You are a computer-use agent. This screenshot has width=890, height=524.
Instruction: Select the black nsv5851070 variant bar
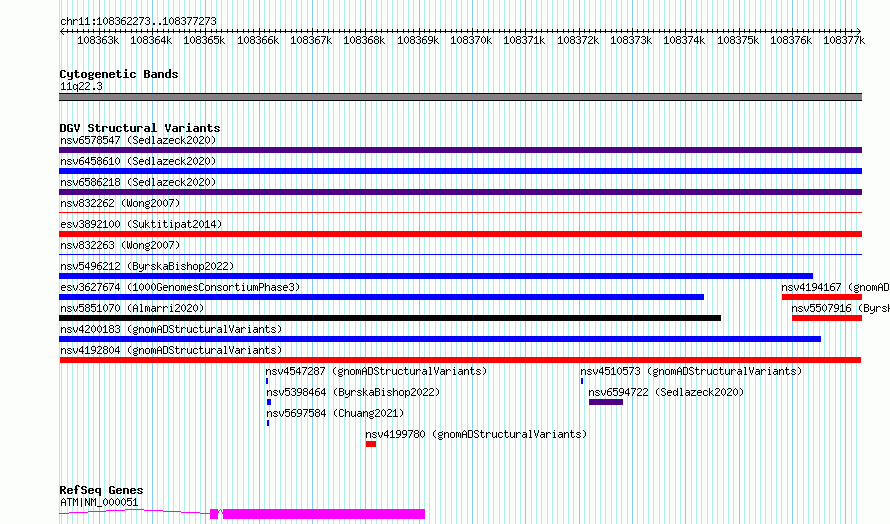[390, 318]
